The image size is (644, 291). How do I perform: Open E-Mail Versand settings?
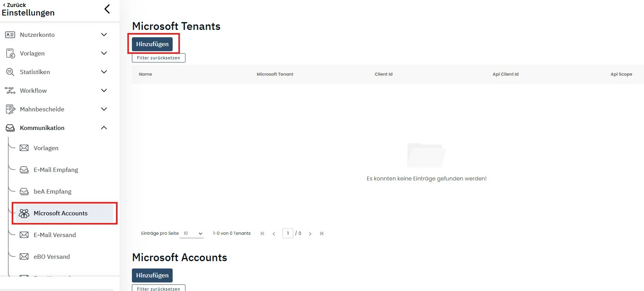point(55,235)
